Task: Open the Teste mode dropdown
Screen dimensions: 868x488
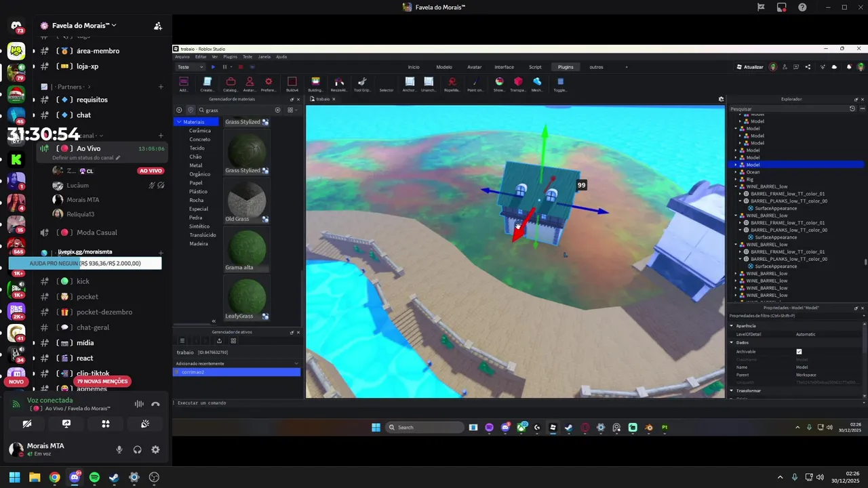Action: tap(191, 67)
